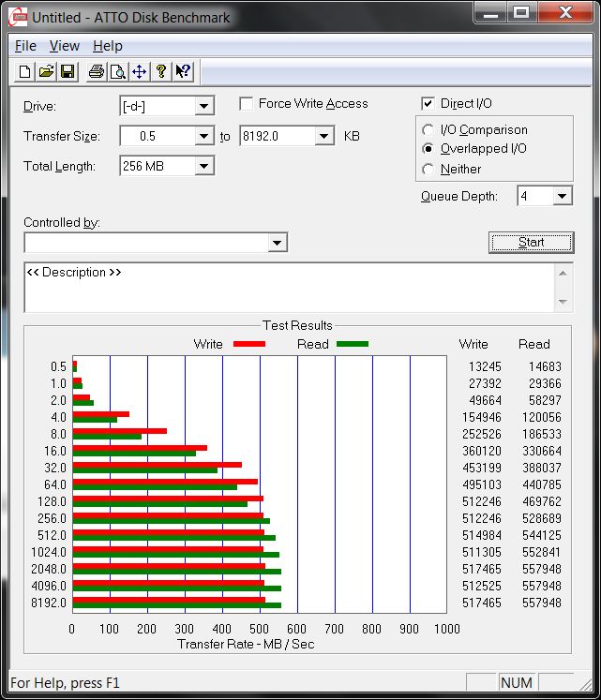Click the red write bar for 64.0 KB

click(x=165, y=482)
